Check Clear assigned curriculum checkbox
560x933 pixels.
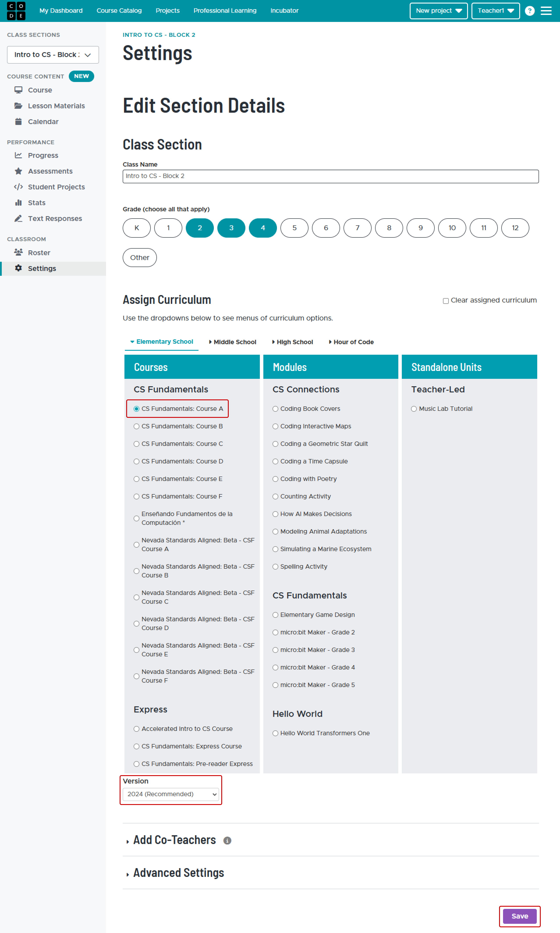446,301
